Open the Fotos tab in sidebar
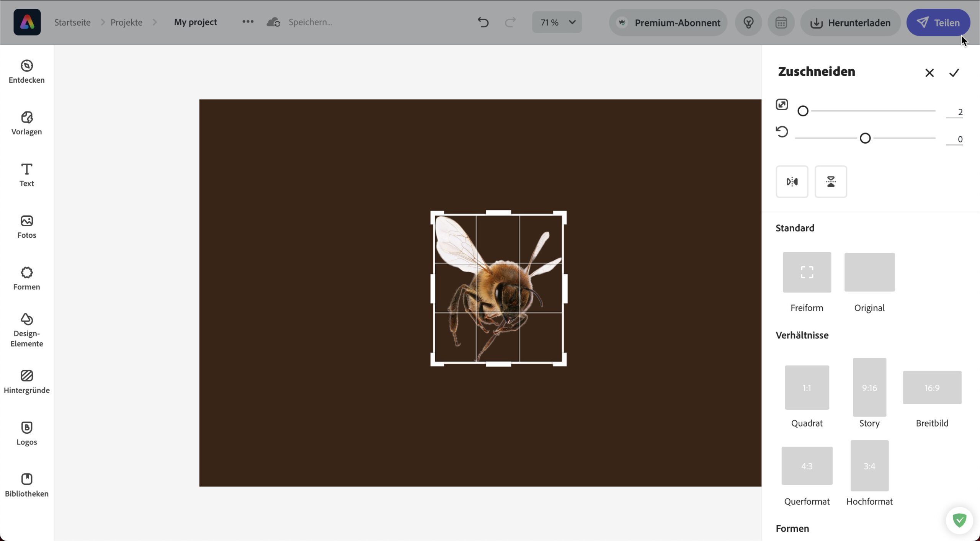The image size is (980, 541). (x=26, y=227)
